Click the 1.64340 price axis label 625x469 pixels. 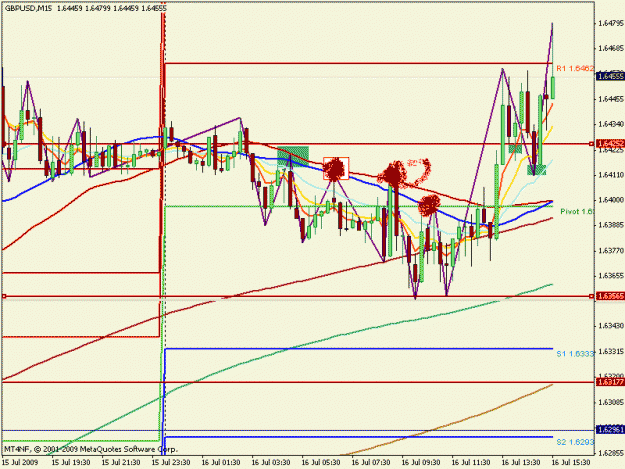(611, 124)
